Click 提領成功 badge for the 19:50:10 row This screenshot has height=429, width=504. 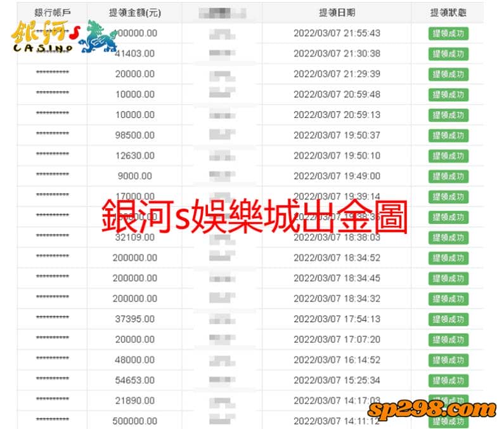point(448,156)
